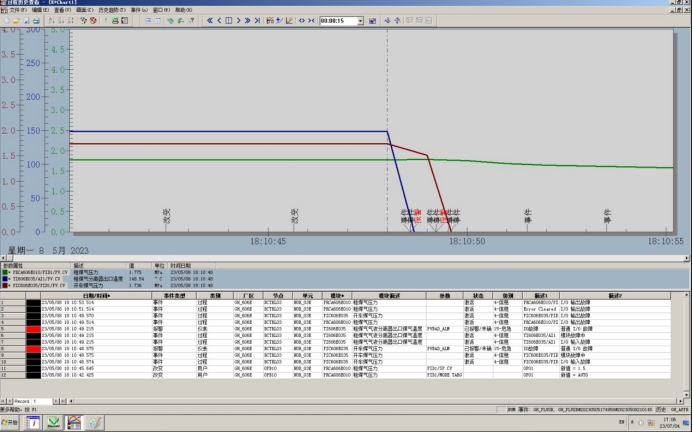Click the expand time span <> icon

302,21
